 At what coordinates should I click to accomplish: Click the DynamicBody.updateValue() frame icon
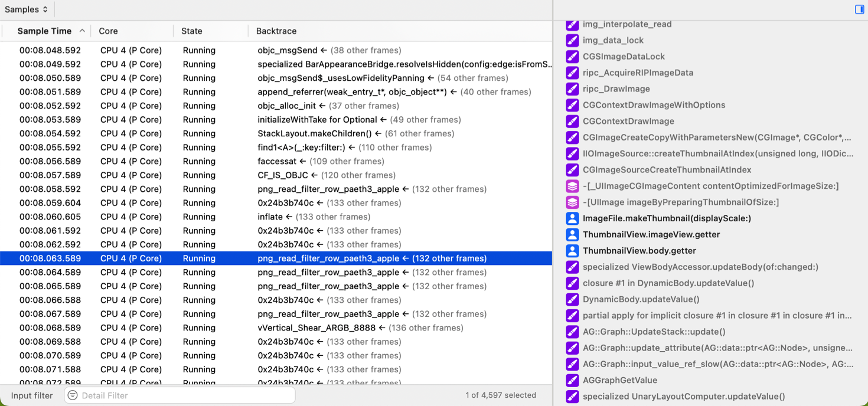click(572, 299)
